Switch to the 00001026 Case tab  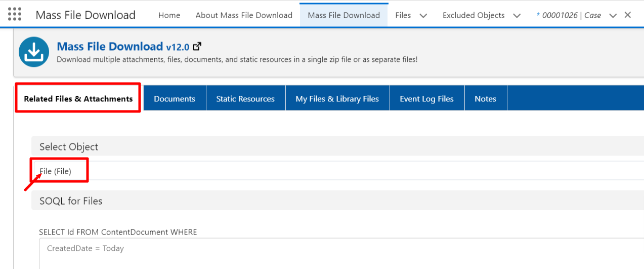click(569, 15)
